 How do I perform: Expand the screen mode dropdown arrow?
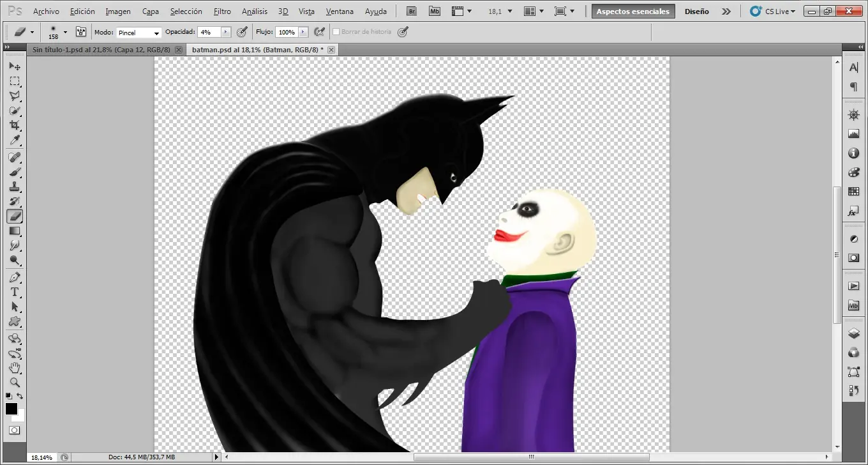pyautogui.click(x=572, y=11)
